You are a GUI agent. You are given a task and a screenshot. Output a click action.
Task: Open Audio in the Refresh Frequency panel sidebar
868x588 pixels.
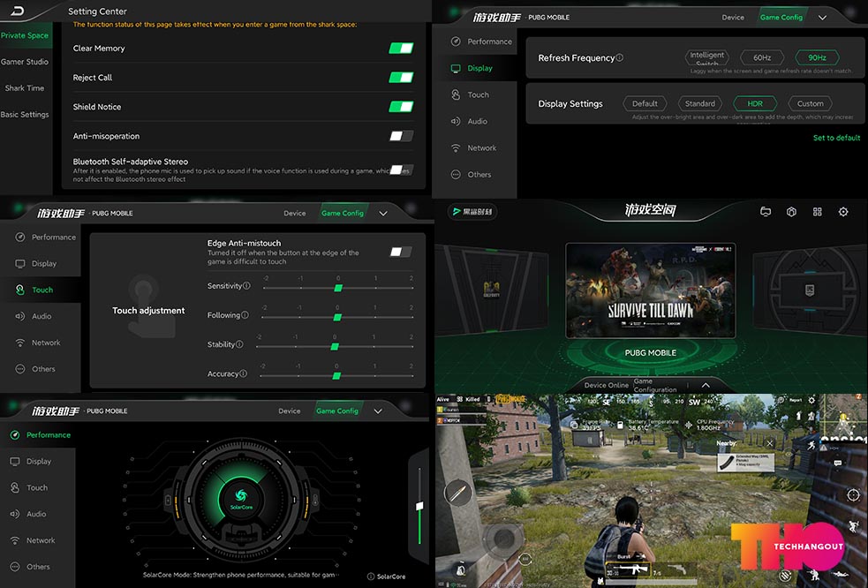click(x=474, y=121)
